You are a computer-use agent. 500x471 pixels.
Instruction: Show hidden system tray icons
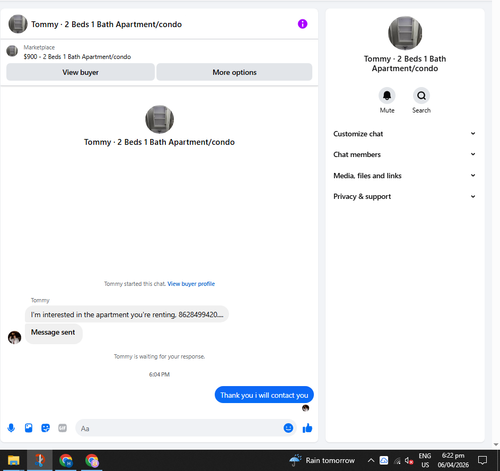coord(371,460)
